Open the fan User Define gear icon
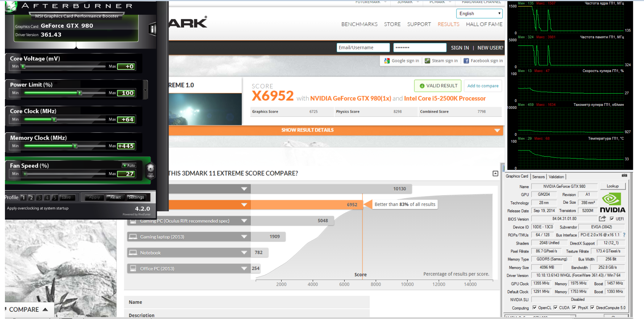Image resolution: width=644 pixels, height=319 pixels. (x=151, y=170)
